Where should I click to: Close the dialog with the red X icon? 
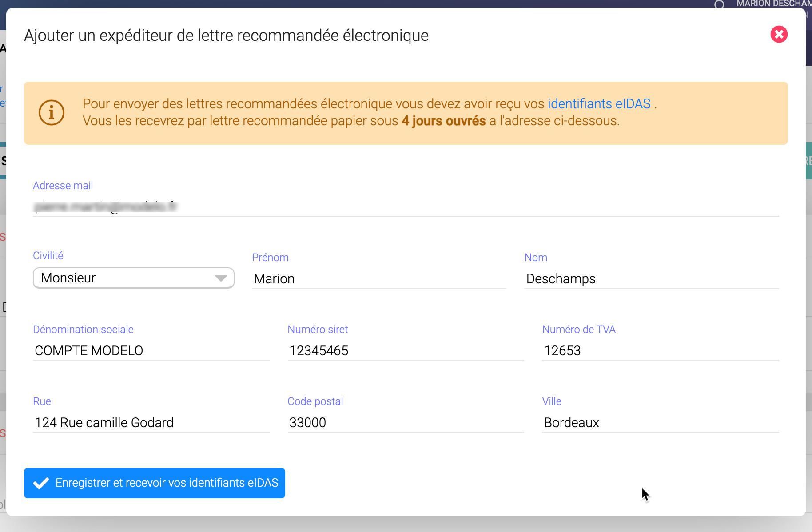pos(779,34)
